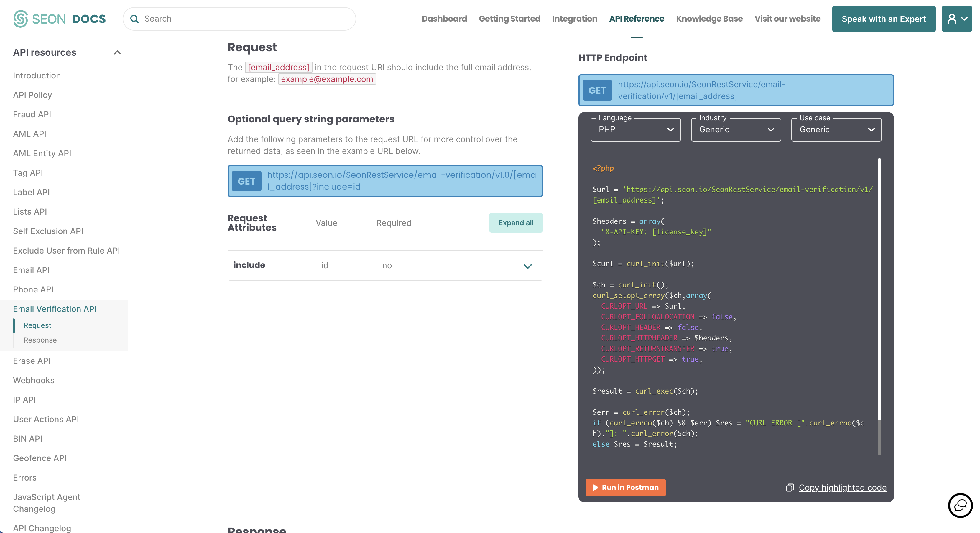Viewport: 980px width, 533px height.
Task: Open JavaScript Agent Changelog in the sidebar
Action: point(46,503)
